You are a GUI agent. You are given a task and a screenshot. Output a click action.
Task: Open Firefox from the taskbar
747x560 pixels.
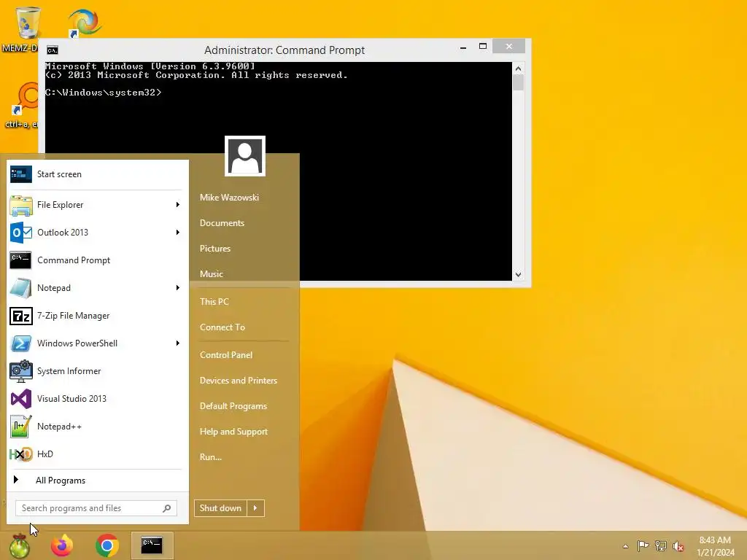coord(62,545)
